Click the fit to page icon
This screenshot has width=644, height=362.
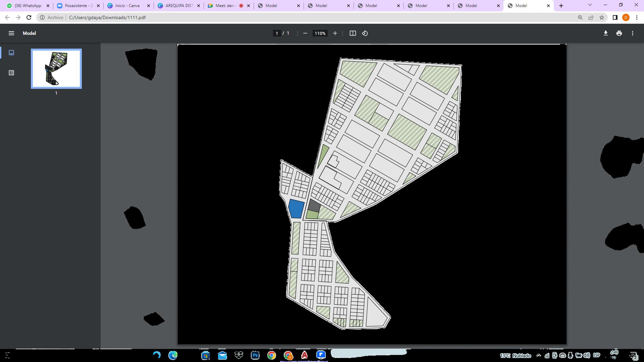[353, 33]
